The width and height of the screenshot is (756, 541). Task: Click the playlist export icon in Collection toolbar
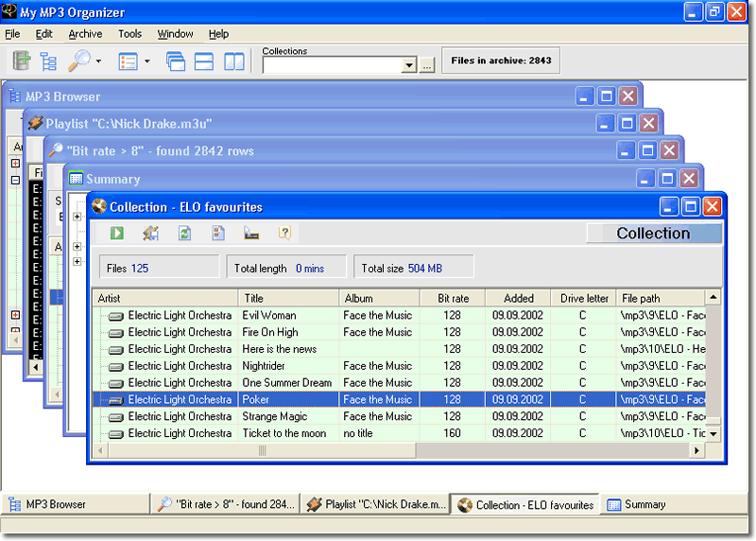[x=151, y=233]
